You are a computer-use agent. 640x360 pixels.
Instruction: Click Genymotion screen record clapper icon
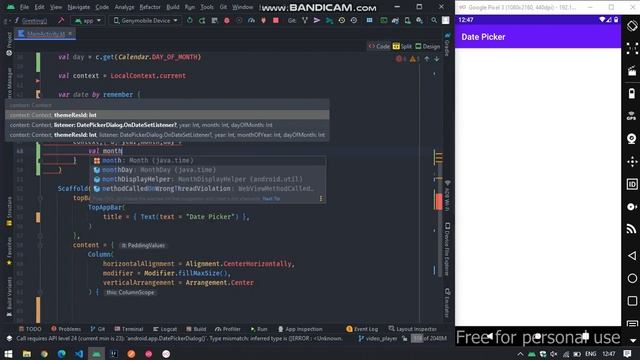click(x=632, y=71)
